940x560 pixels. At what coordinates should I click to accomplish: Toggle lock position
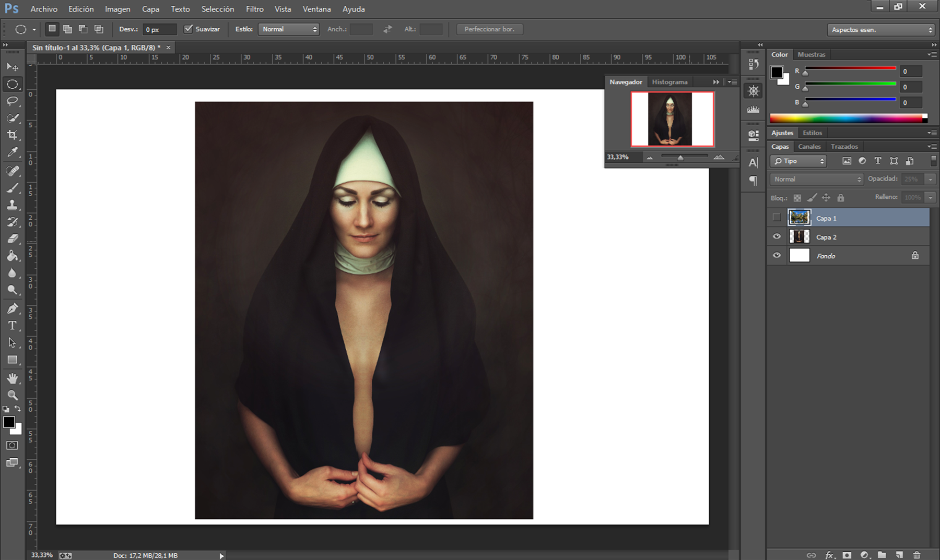click(x=826, y=198)
